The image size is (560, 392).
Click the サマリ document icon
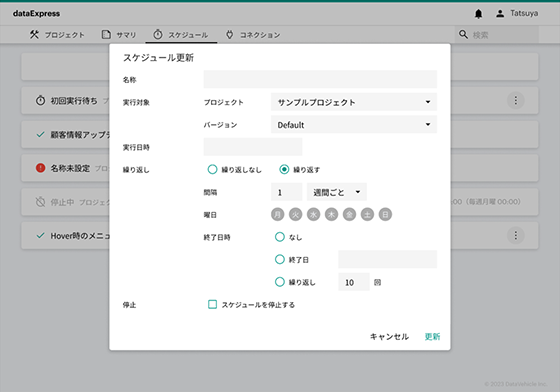coord(106,35)
